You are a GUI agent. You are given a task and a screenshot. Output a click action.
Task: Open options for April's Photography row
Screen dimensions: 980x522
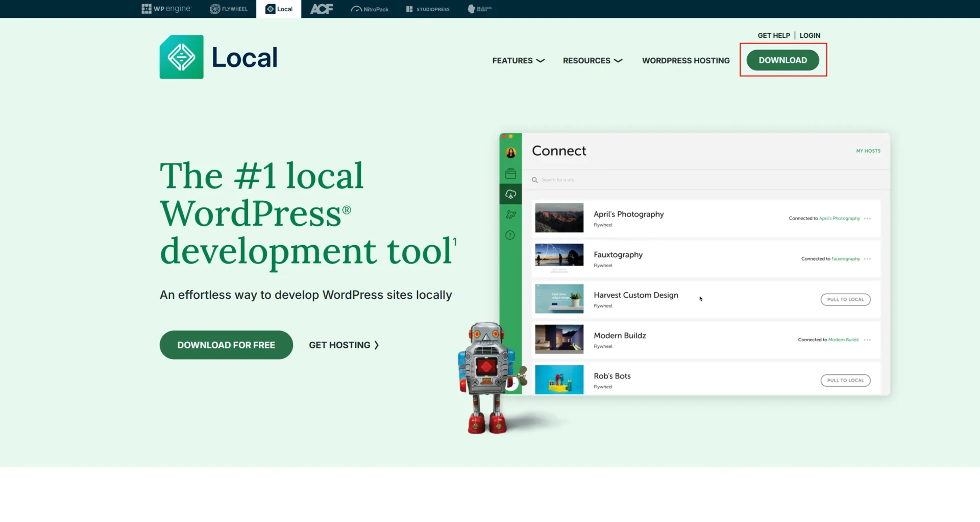(x=867, y=219)
